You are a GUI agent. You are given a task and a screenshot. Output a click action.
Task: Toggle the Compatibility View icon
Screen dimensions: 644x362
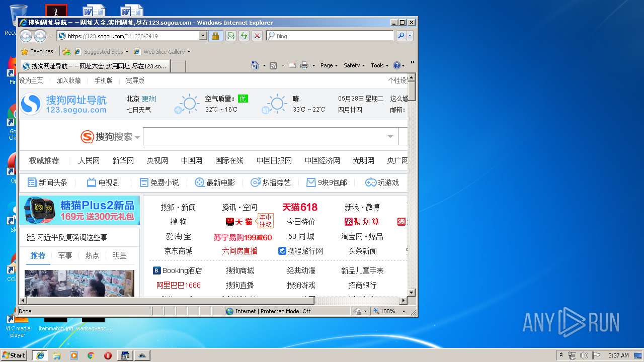click(x=230, y=36)
